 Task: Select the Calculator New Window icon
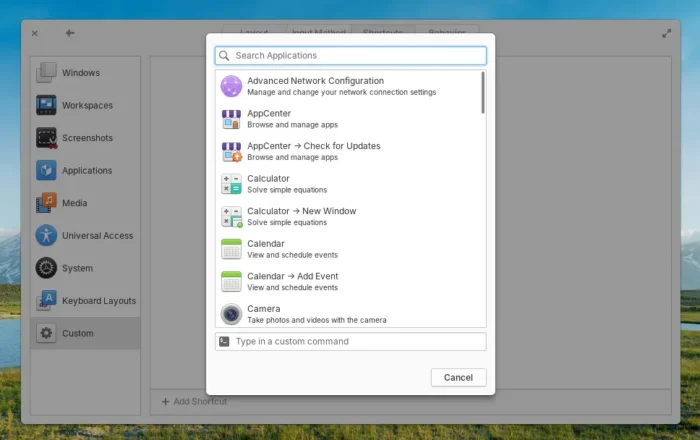pos(231,216)
